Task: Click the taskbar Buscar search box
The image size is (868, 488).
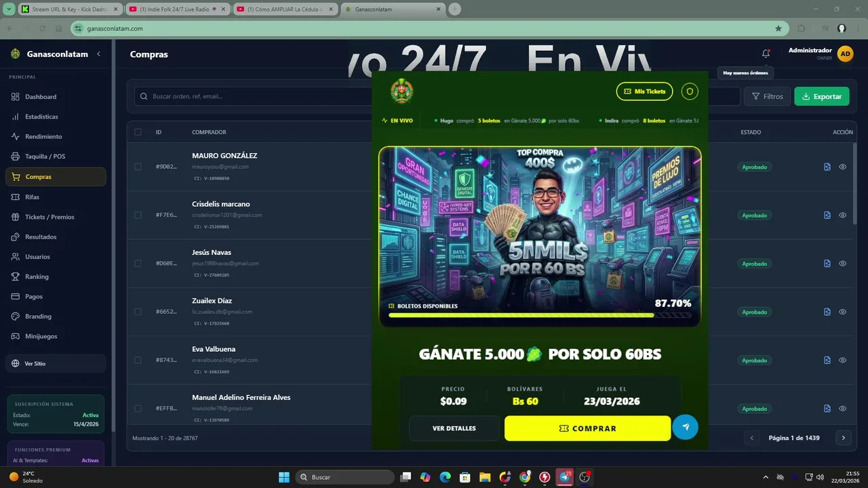Action: pyautogui.click(x=345, y=477)
